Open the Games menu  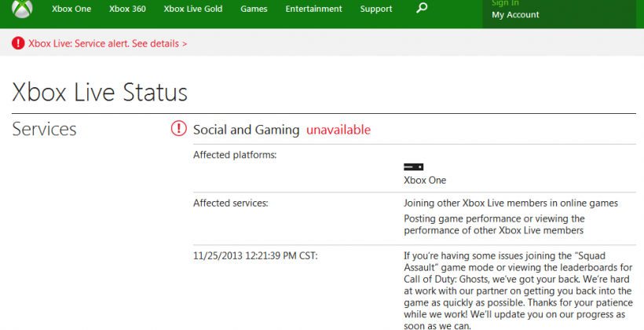(254, 9)
